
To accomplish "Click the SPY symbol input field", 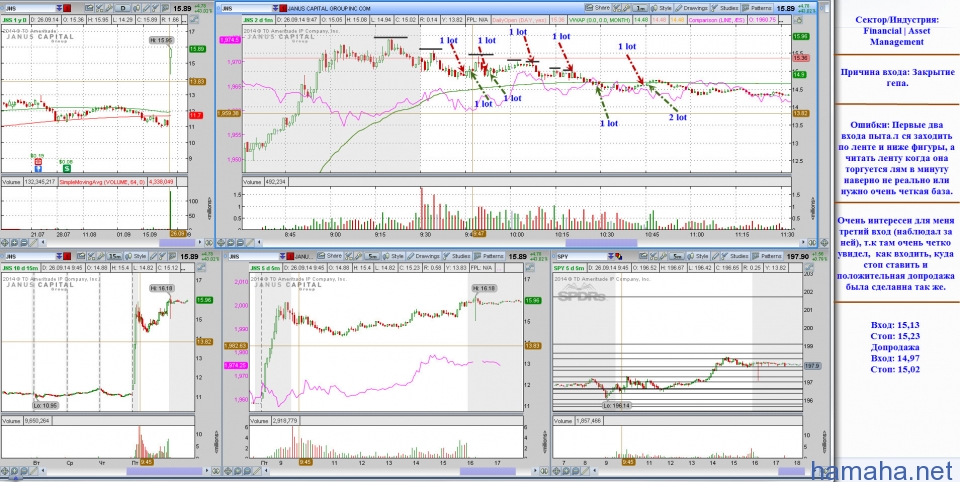I will pyautogui.click(x=582, y=256).
